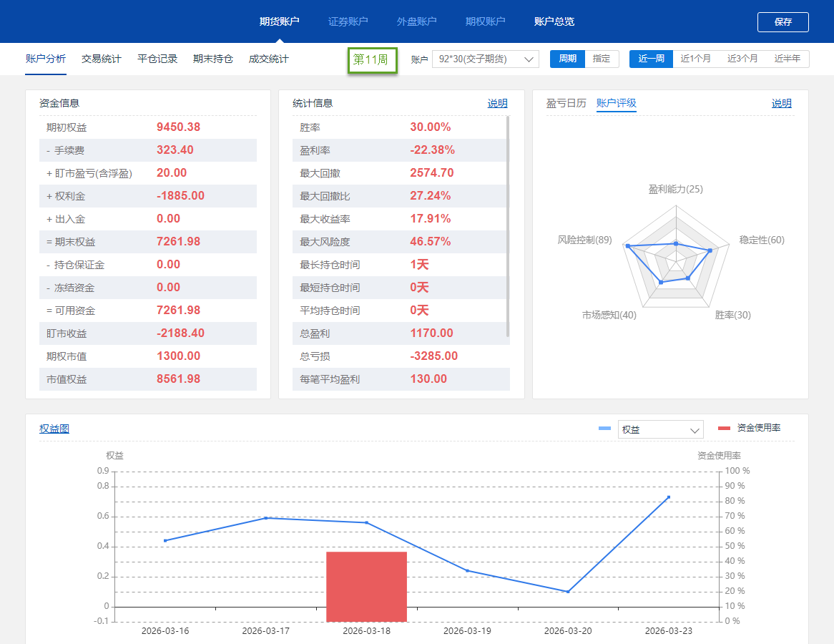Image resolution: width=834 pixels, height=644 pixels.
Task: Click the red bar for 2026-03-18
Action: click(366, 586)
